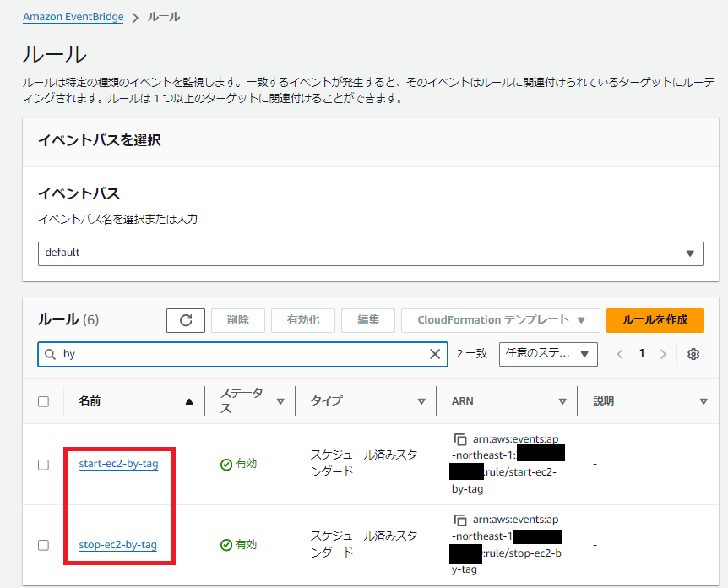Open the stop-ec2-by-tag rule link
Image resolution: width=728 pixels, height=588 pixels.
point(117,545)
